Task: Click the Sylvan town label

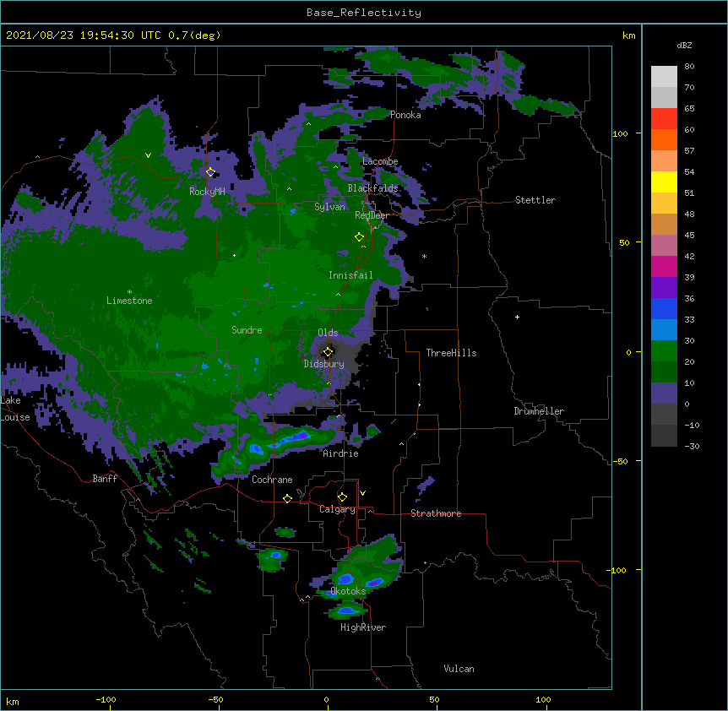Action: pos(329,207)
